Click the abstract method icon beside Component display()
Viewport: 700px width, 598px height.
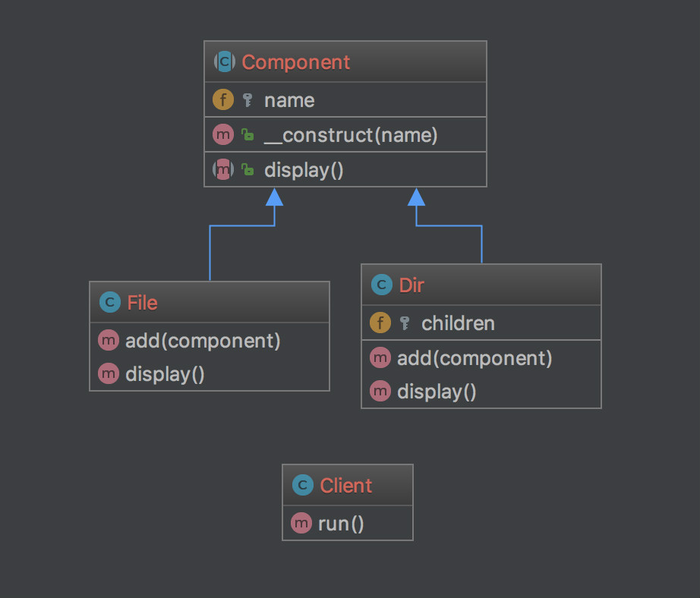[x=223, y=170]
